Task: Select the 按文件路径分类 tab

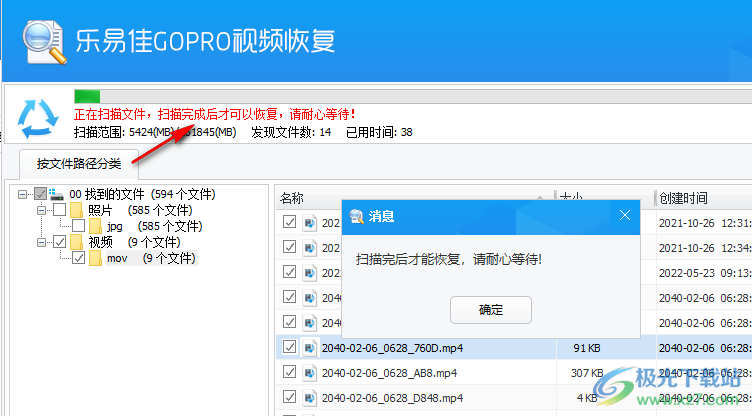Action: 79,164
